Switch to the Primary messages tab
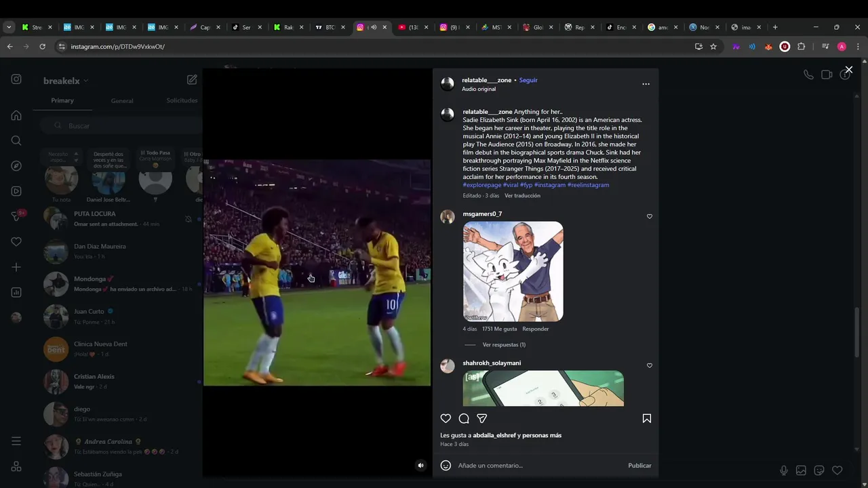This screenshot has width=868, height=488. coord(62,100)
